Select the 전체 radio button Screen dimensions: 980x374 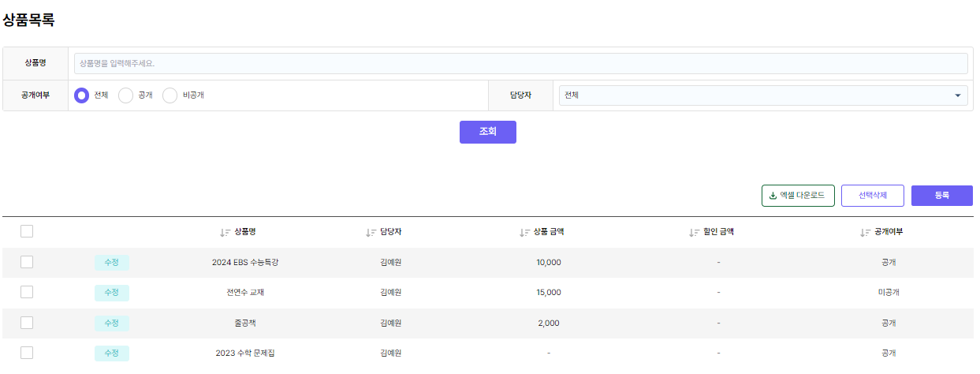[81, 95]
